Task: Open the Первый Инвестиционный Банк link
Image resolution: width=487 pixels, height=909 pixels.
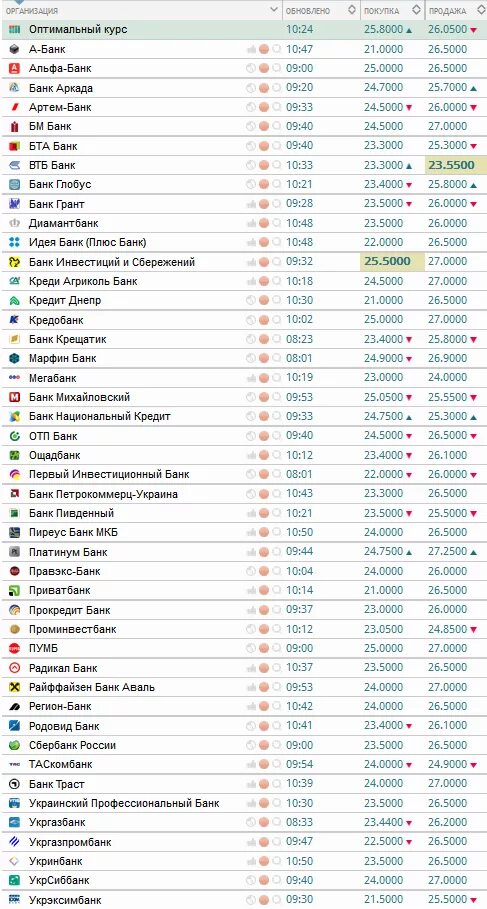Action: [x=109, y=474]
